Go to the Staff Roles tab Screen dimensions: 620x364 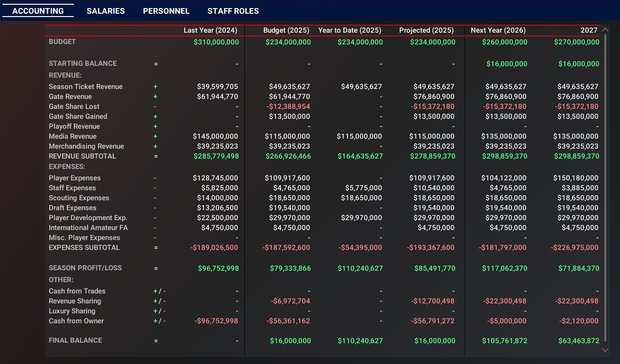point(233,11)
